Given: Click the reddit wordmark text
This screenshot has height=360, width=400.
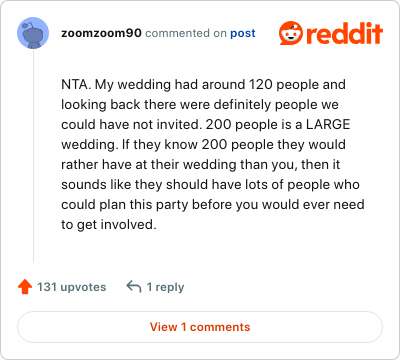Looking at the screenshot, I should [x=344, y=33].
